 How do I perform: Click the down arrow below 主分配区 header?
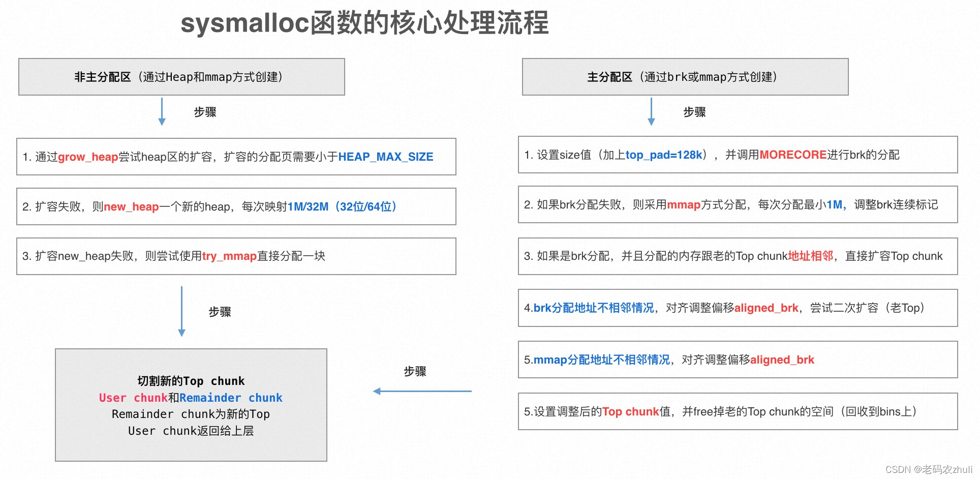(651, 112)
